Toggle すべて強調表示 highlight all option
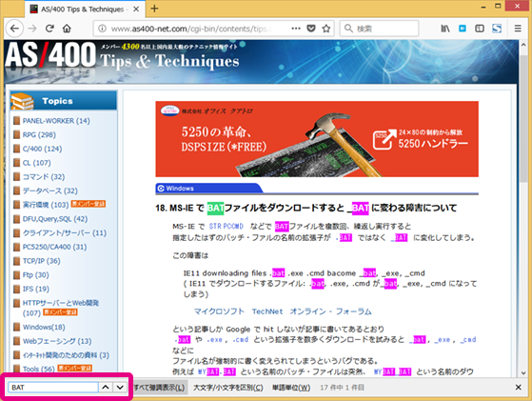Screen dimensions: 532x401 point(159,388)
